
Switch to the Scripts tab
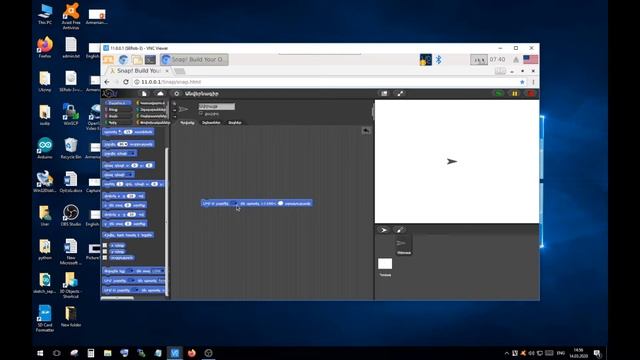tap(187, 122)
